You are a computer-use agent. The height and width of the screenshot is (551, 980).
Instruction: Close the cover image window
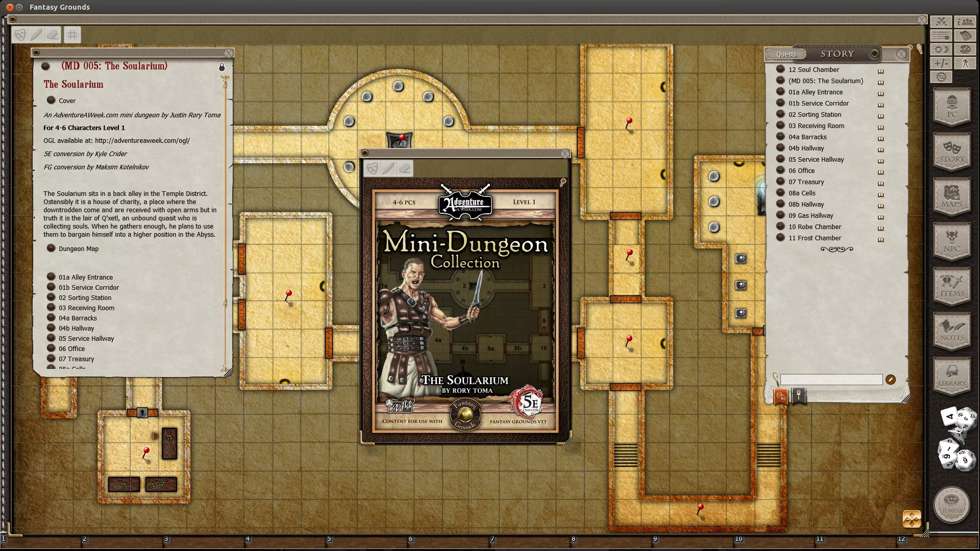tap(565, 154)
